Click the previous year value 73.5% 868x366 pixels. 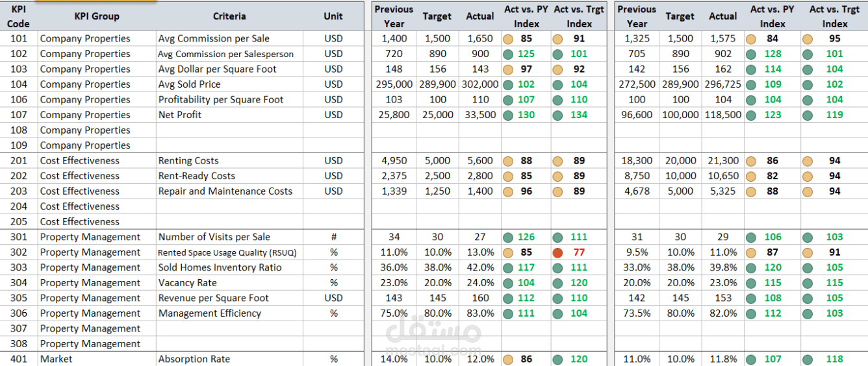637,313
